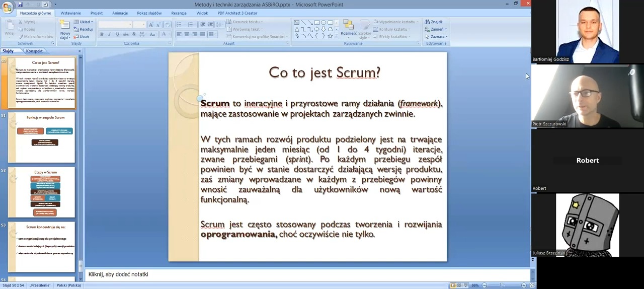
Task: Toggle strikethrough formatting
Action: click(x=126, y=34)
